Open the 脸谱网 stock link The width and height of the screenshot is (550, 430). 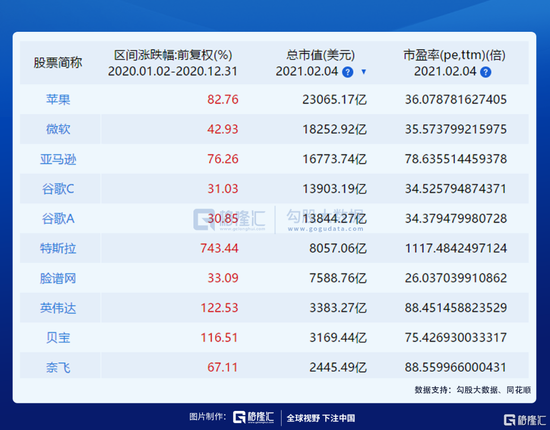pos(58,278)
